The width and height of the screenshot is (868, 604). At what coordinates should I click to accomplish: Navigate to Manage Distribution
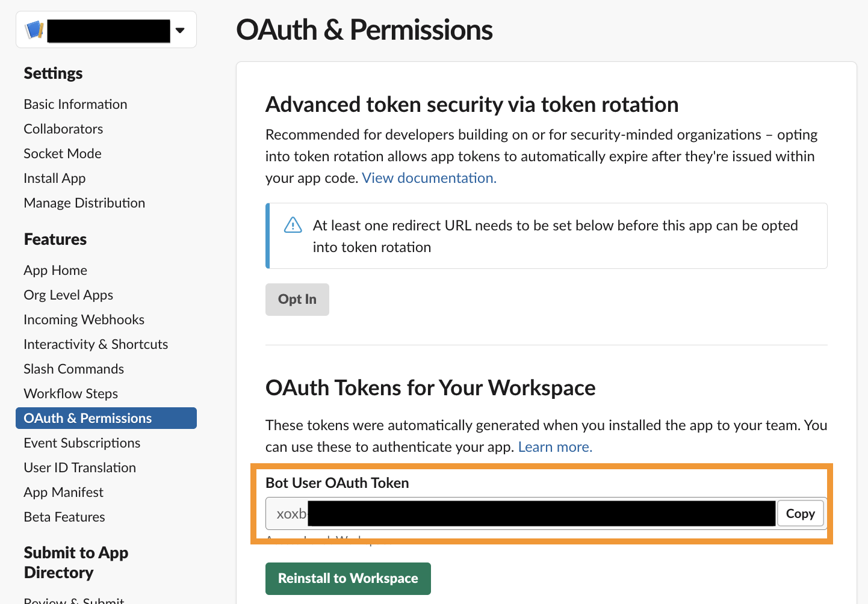coord(84,203)
